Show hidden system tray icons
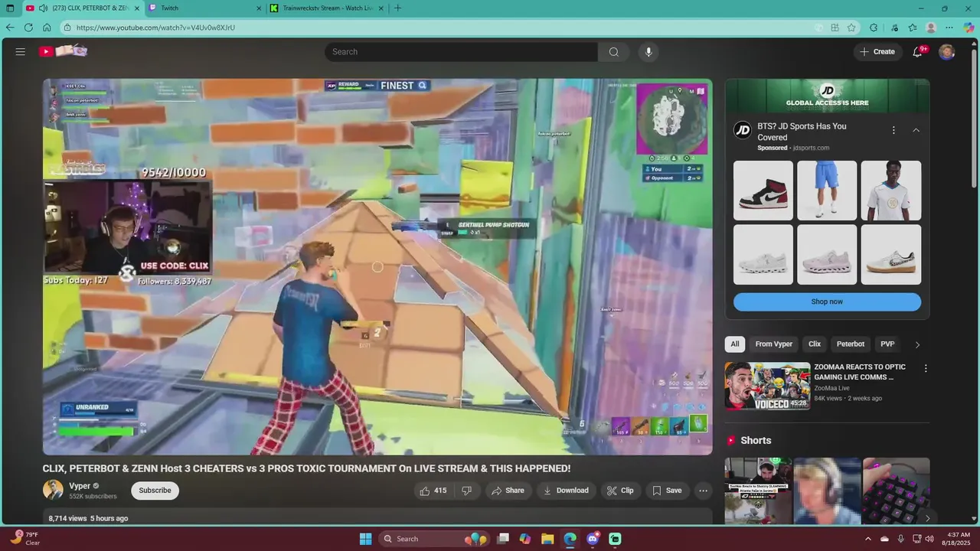The image size is (980, 551). coord(867,539)
